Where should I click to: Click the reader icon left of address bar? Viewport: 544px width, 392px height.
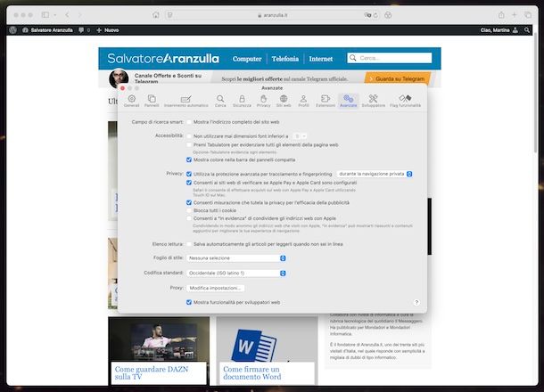coord(170,15)
